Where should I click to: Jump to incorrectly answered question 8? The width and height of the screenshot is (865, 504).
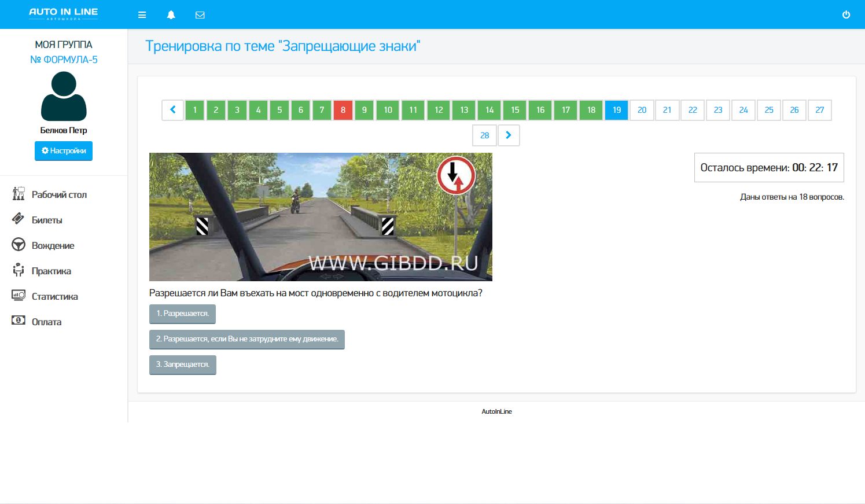tap(343, 110)
